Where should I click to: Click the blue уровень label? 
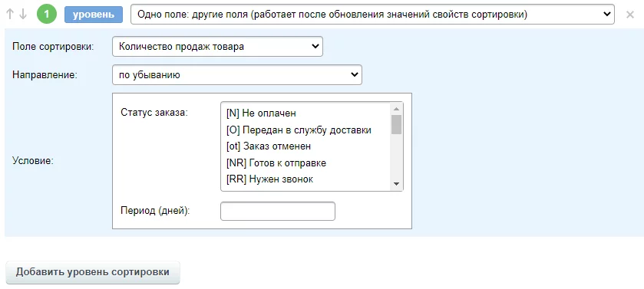pos(94,15)
